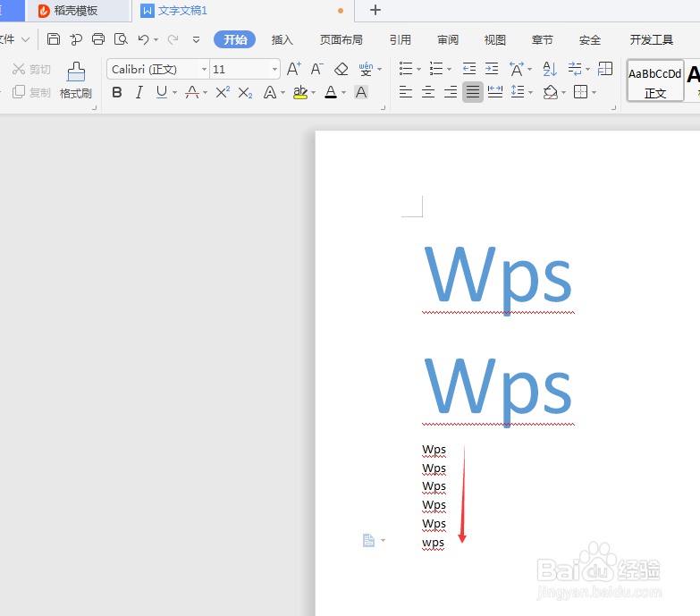
Task: Open the 安全 ribbon tab
Action: 590,39
